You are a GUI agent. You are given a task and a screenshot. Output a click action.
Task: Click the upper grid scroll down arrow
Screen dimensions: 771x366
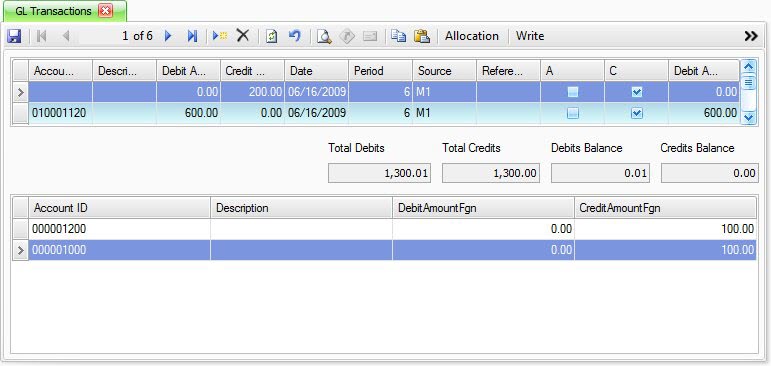tap(748, 117)
